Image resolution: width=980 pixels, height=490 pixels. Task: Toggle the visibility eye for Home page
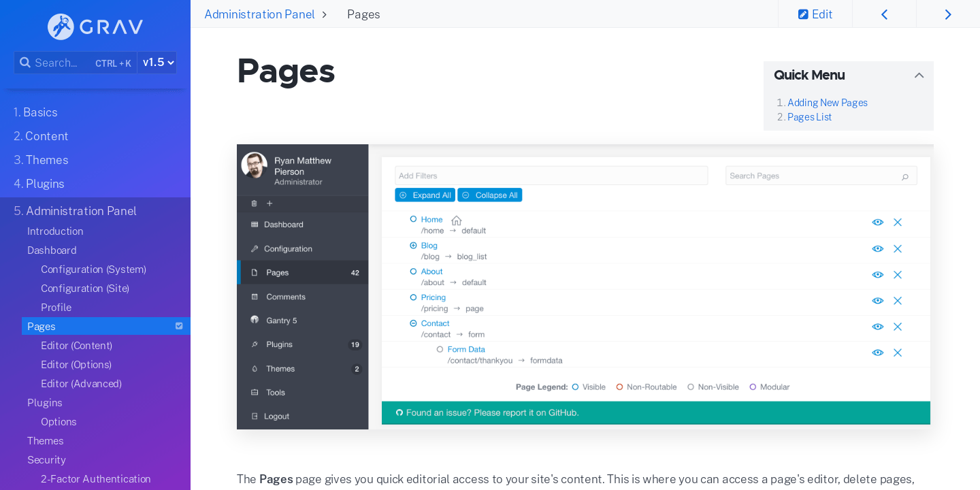[877, 222]
